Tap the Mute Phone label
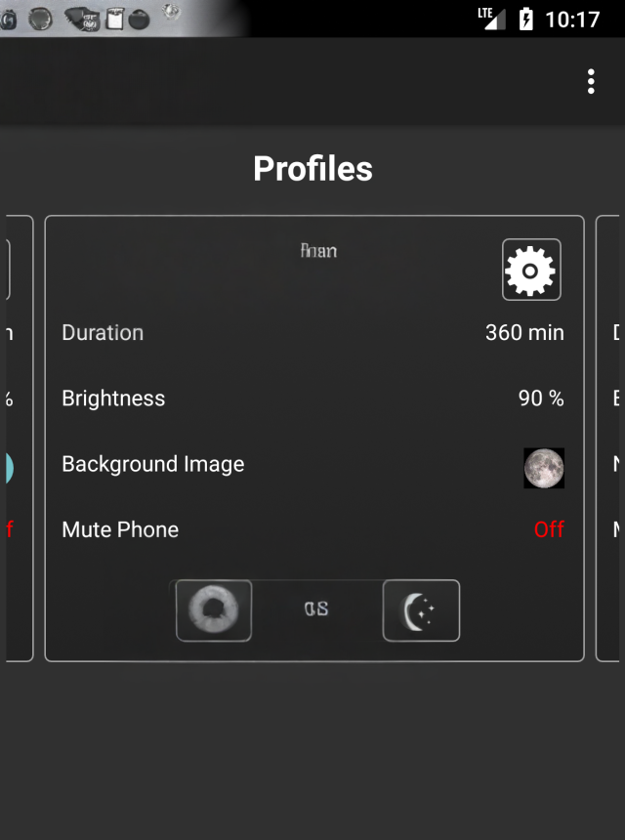 point(120,529)
